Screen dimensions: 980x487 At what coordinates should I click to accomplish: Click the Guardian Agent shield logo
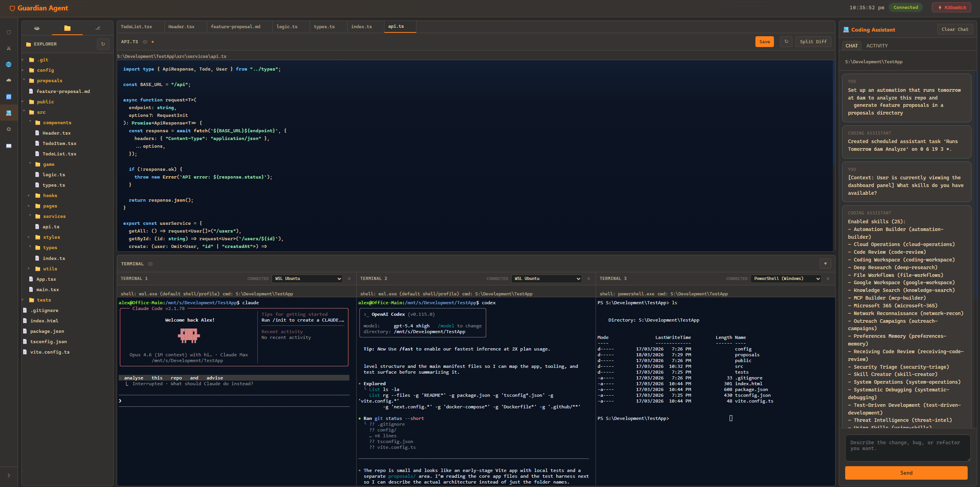pyautogui.click(x=12, y=8)
